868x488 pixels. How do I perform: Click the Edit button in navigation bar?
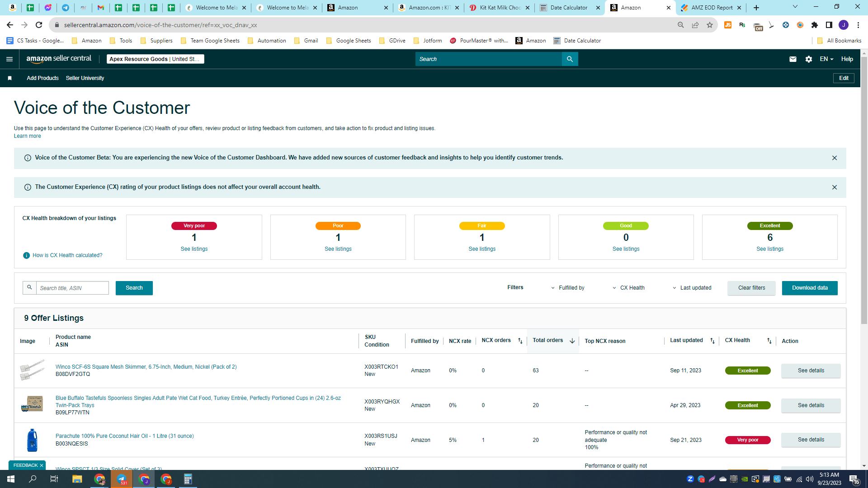pos(844,78)
